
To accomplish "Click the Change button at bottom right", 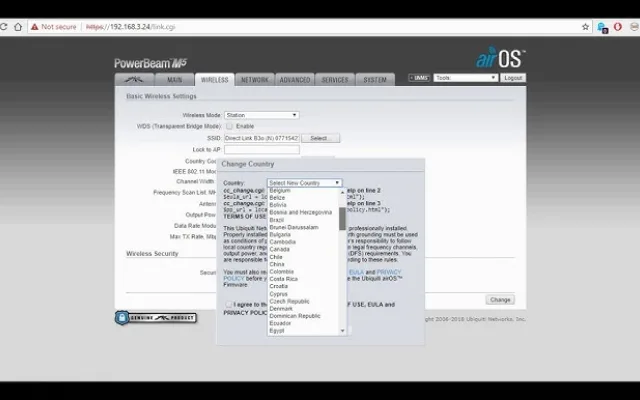I will click(500, 300).
